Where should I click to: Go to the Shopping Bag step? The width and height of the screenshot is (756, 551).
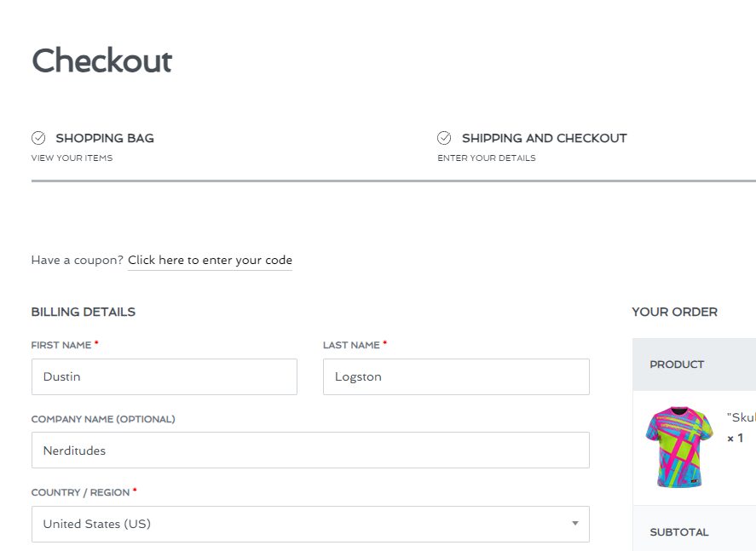(x=104, y=138)
